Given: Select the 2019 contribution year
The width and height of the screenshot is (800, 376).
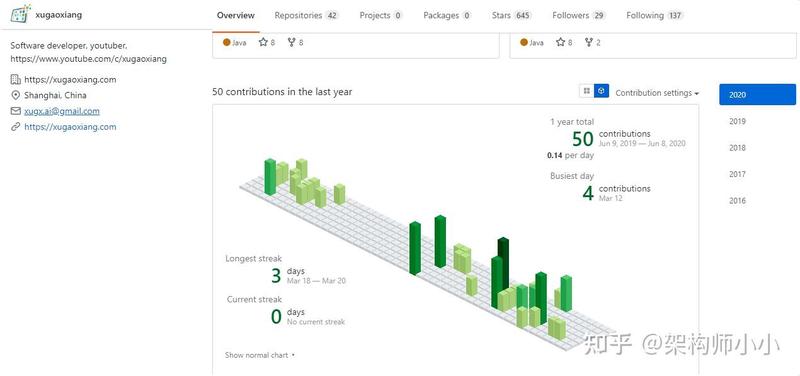Looking at the screenshot, I should (x=737, y=121).
